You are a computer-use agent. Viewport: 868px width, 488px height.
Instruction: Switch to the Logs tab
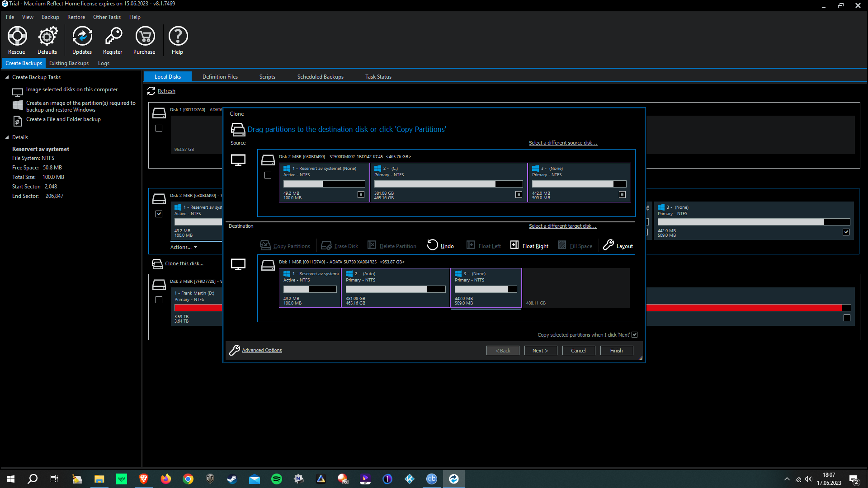[x=104, y=63]
